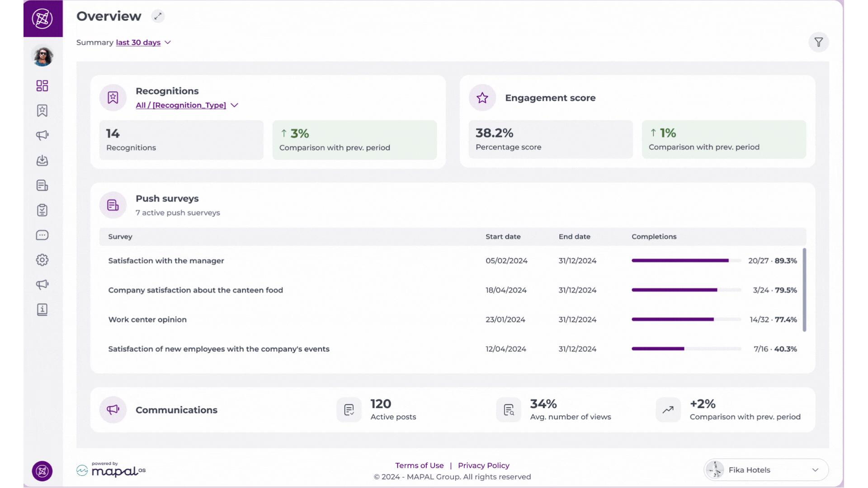The height and width of the screenshot is (488, 868).
Task: Click the Communications megaphone card icon
Action: [x=113, y=410]
